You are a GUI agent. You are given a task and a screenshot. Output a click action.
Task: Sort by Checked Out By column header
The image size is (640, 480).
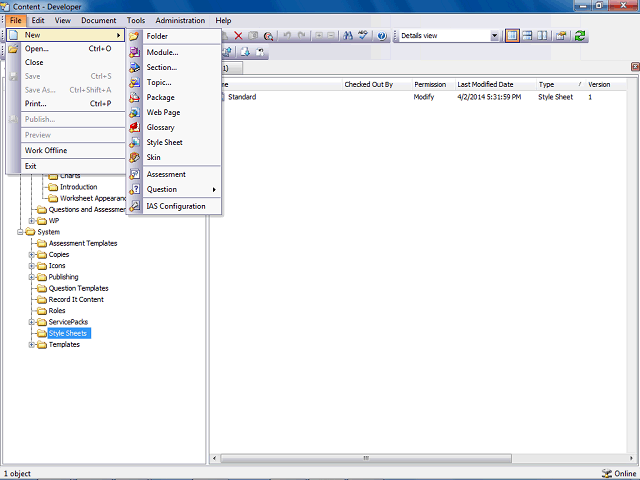(377, 84)
